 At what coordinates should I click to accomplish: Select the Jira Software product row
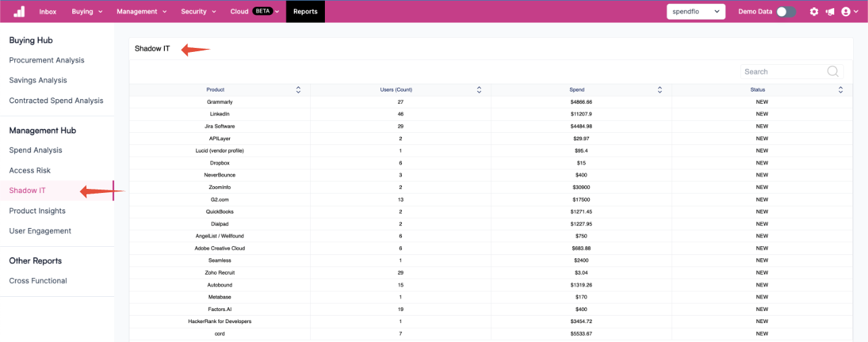pos(491,126)
